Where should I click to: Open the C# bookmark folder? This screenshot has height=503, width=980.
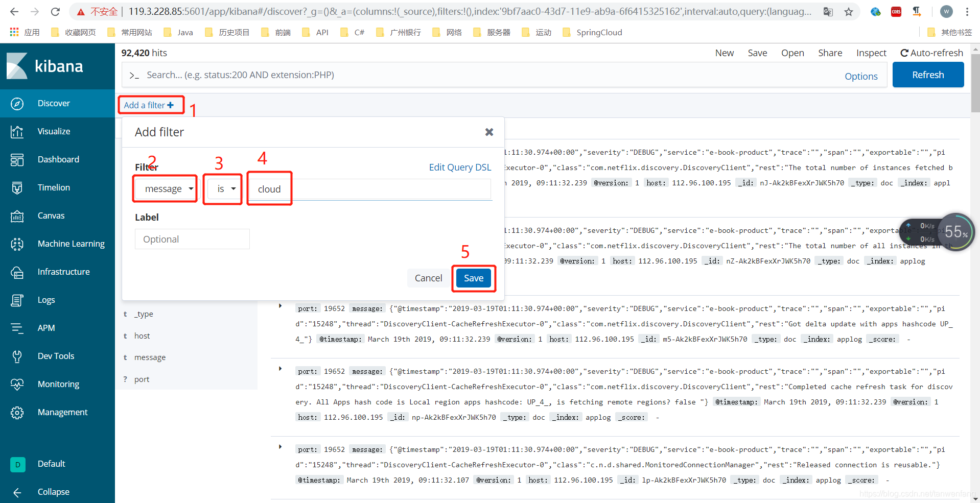353,33
